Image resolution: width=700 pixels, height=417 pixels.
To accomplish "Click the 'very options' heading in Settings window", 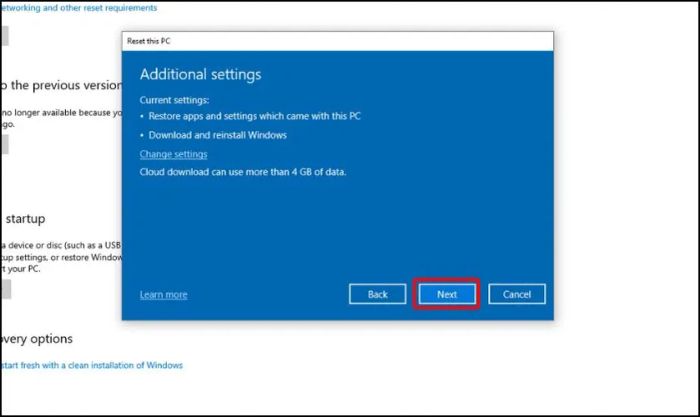I will click(x=37, y=339).
